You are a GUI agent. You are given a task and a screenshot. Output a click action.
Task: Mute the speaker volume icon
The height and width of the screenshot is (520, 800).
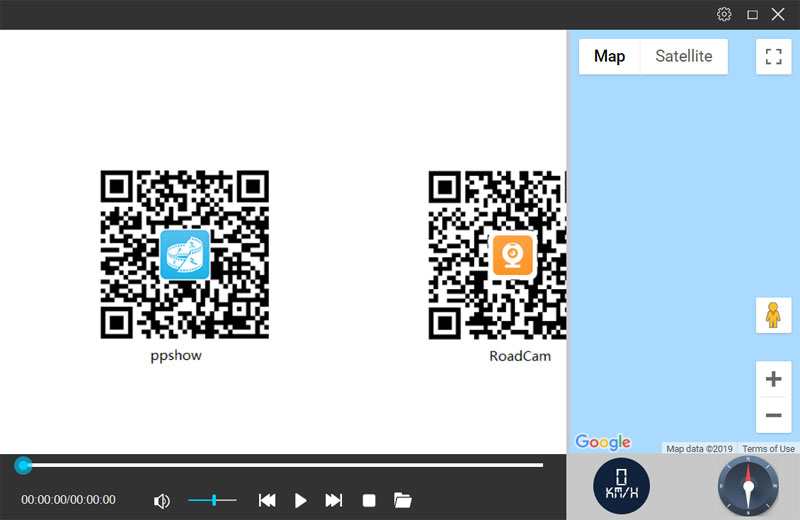tap(161, 501)
